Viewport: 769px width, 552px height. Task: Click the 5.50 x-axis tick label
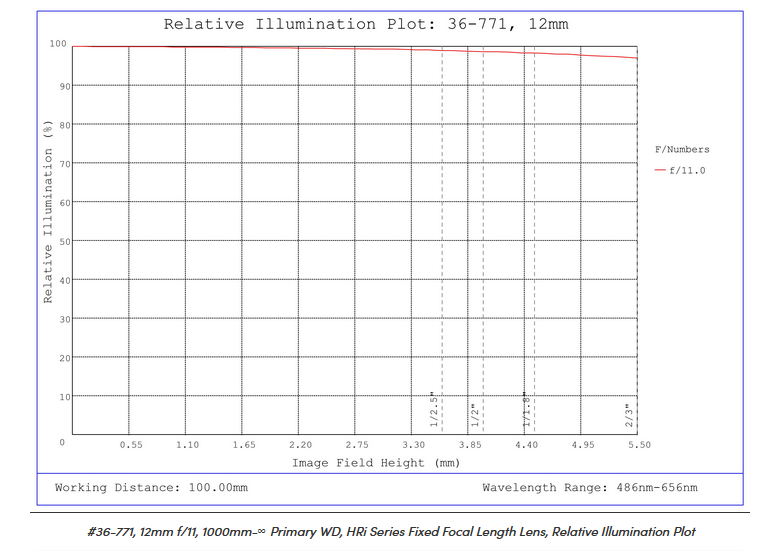[x=638, y=444]
